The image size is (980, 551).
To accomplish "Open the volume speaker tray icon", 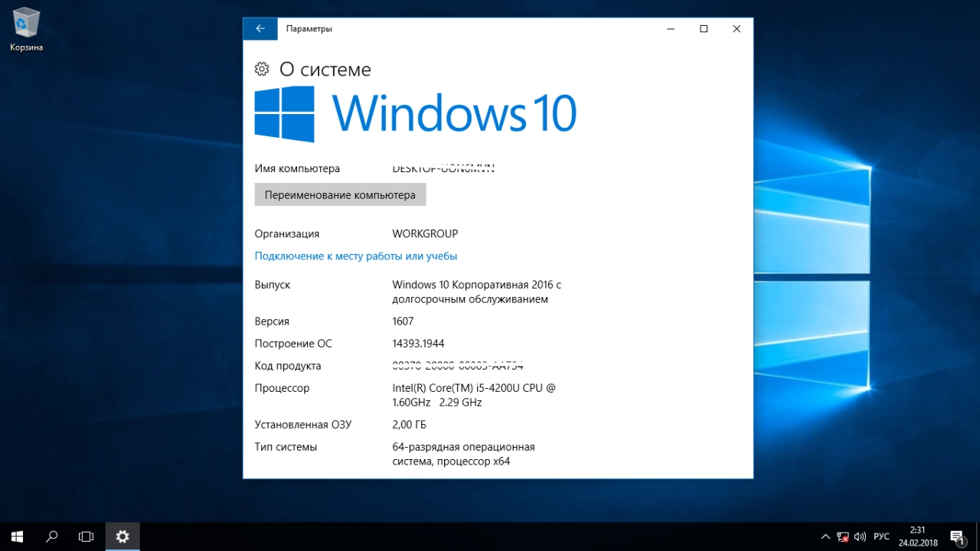I will click(860, 536).
